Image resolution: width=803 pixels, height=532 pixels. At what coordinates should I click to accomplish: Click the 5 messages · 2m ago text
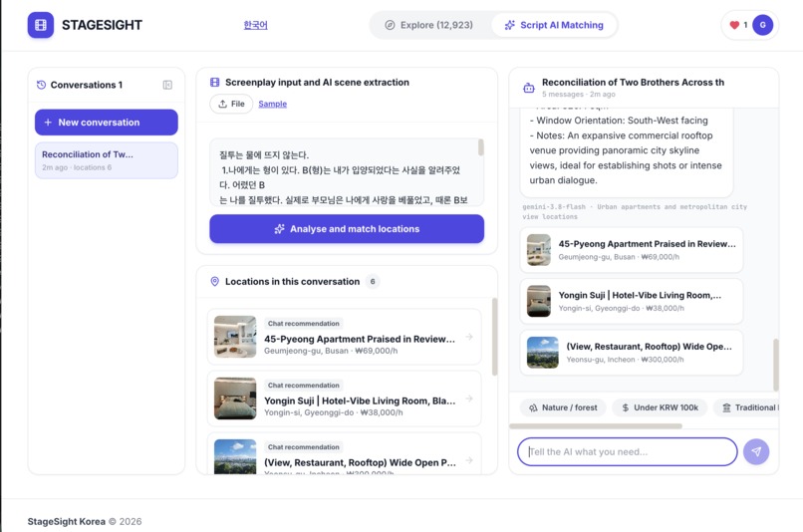click(579, 95)
